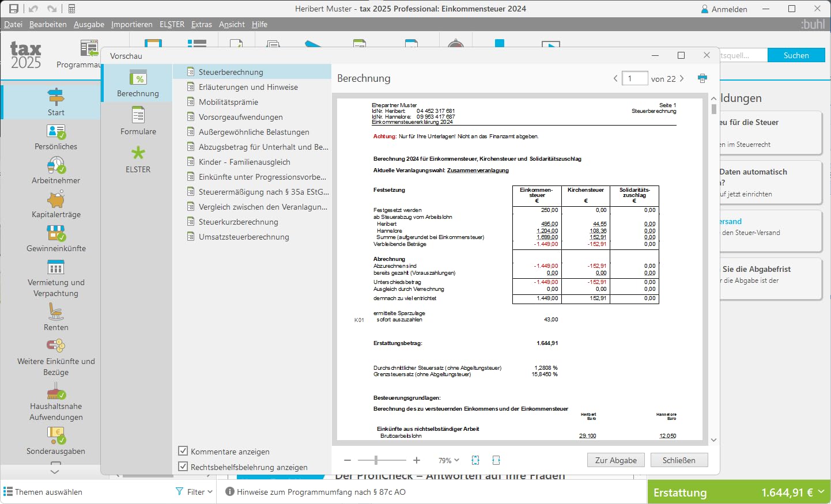Select the Persönliches sidebar icon
Image resolution: width=831 pixels, height=504 pixels.
pos(56,132)
